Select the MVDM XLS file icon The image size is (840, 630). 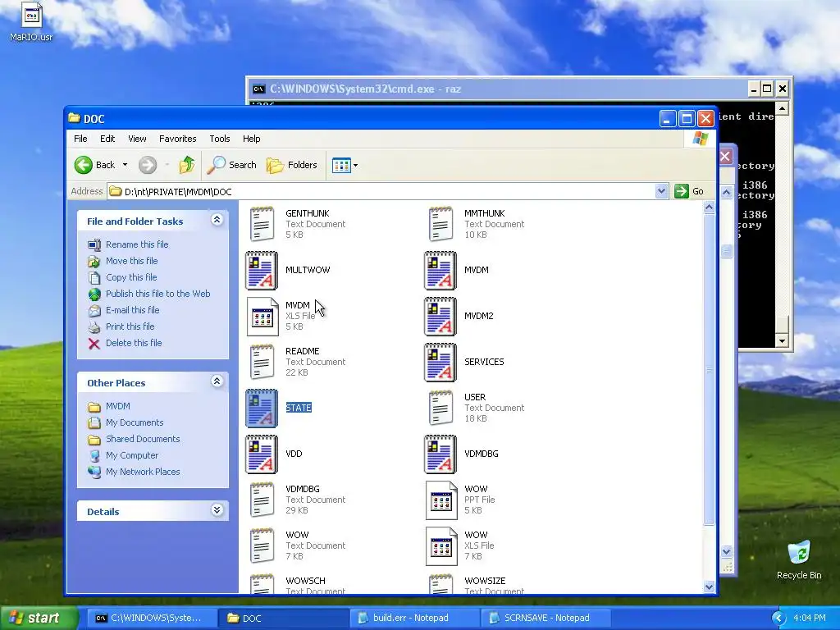tap(262, 317)
